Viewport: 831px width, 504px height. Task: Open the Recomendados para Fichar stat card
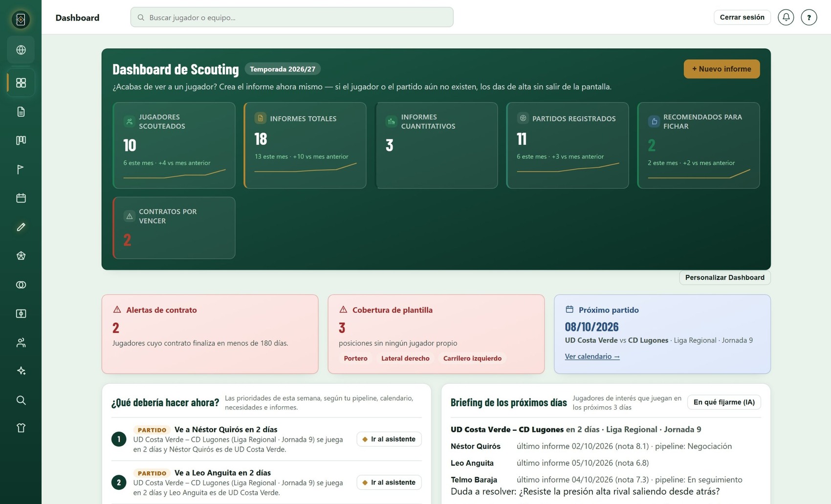tap(699, 145)
